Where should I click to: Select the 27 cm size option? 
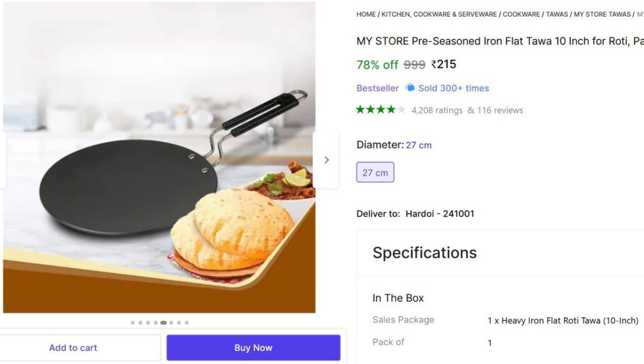[x=375, y=172]
